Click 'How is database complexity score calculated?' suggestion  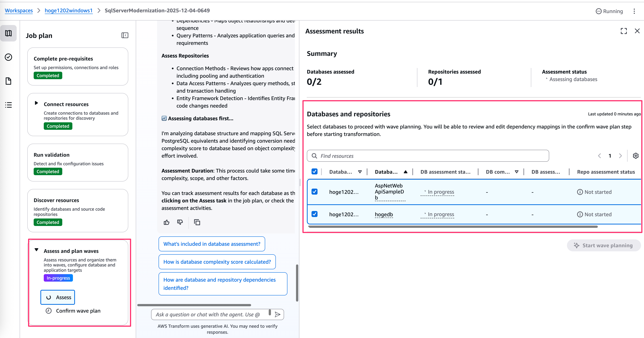tap(217, 262)
